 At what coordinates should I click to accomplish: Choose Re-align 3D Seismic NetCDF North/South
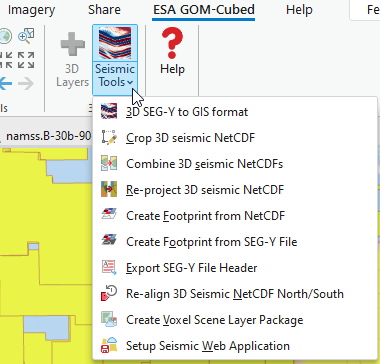click(x=235, y=294)
